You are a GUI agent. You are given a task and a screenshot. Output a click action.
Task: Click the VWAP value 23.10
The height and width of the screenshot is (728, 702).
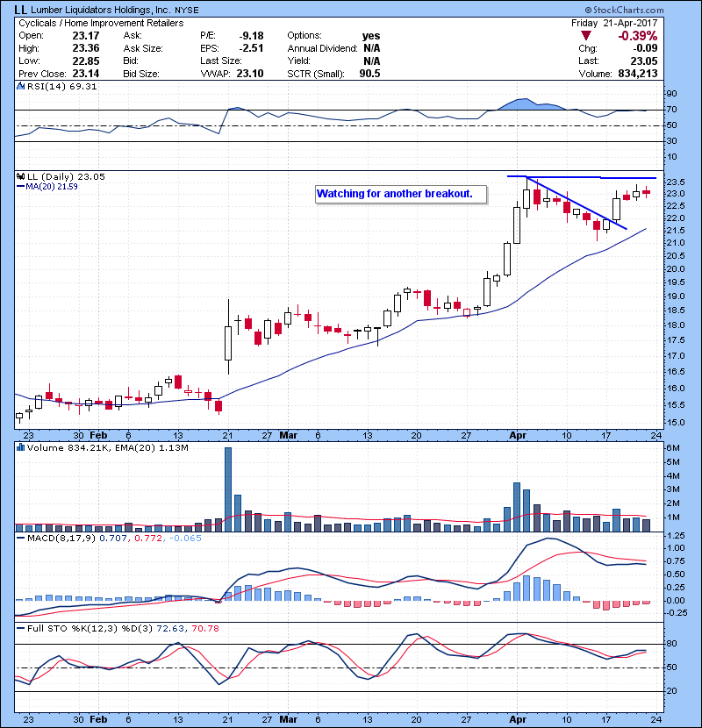click(250, 74)
